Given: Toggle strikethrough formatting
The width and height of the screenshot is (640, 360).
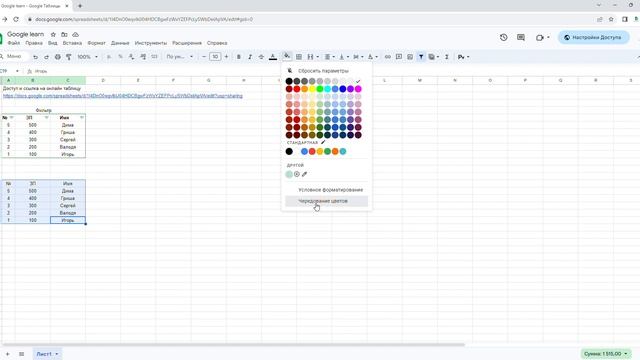Looking at the screenshot, I should pyautogui.click(x=261, y=57).
